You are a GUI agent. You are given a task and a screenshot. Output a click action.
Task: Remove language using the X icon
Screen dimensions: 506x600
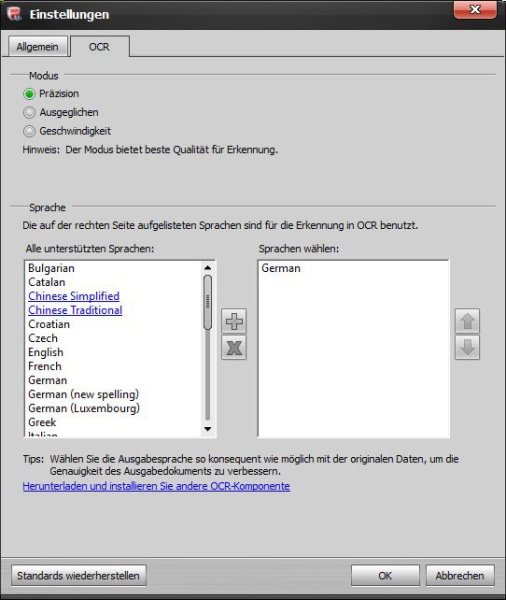point(234,347)
